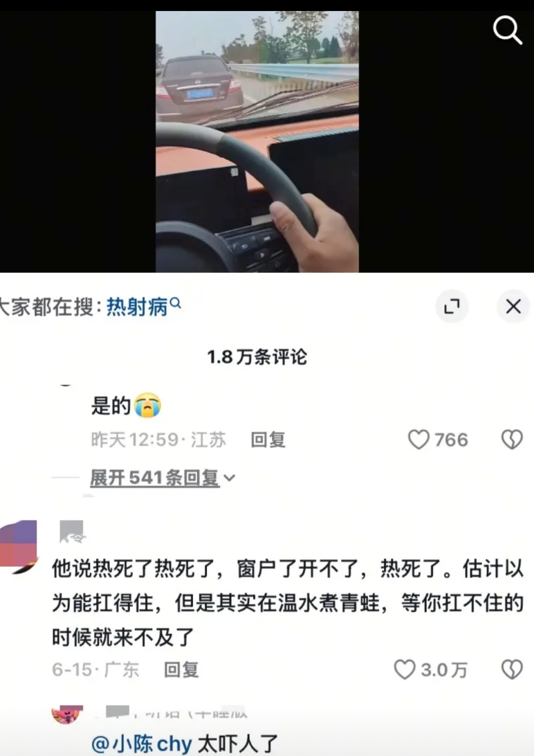Tap the small search icon after 热射病
The width and height of the screenshot is (534, 756).
click(176, 303)
